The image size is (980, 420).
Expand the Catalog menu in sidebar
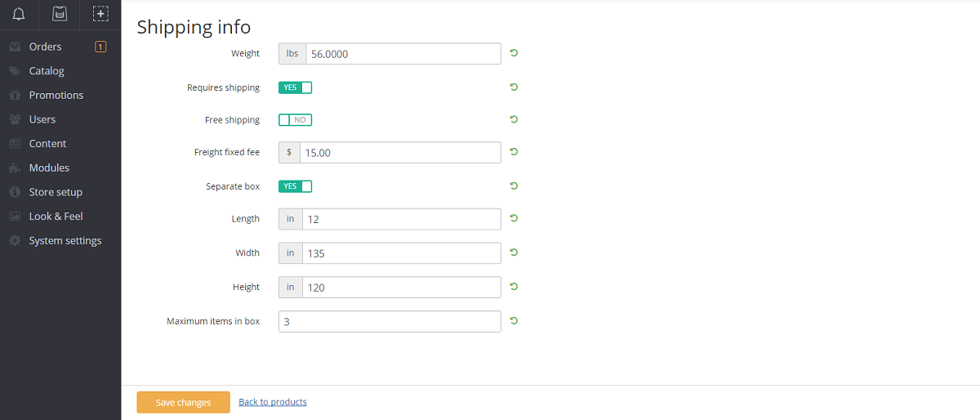point(47,71)
